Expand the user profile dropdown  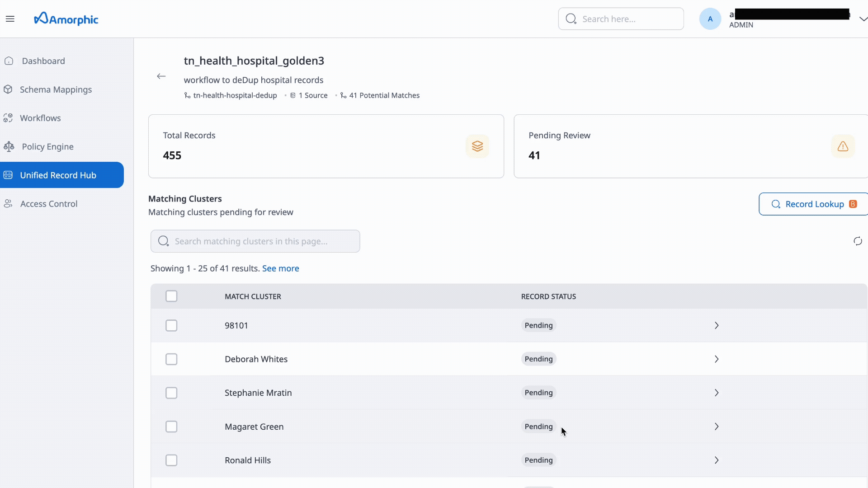point(863,19)
